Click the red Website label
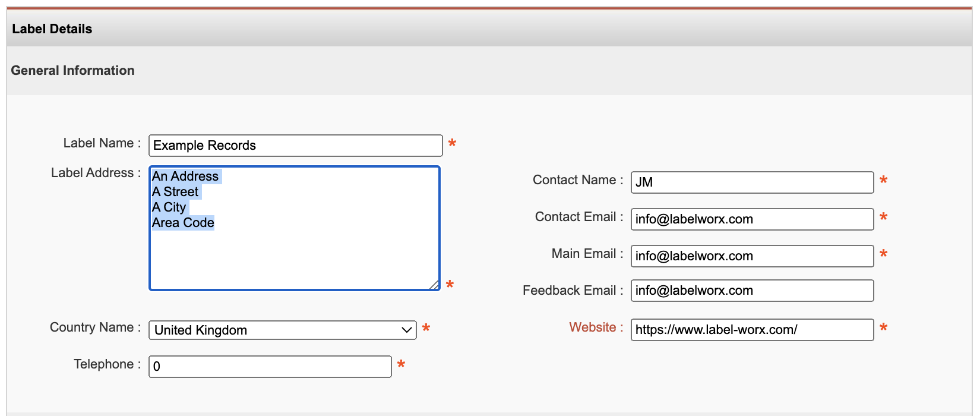The image size is (980, 416). point(592,327)
